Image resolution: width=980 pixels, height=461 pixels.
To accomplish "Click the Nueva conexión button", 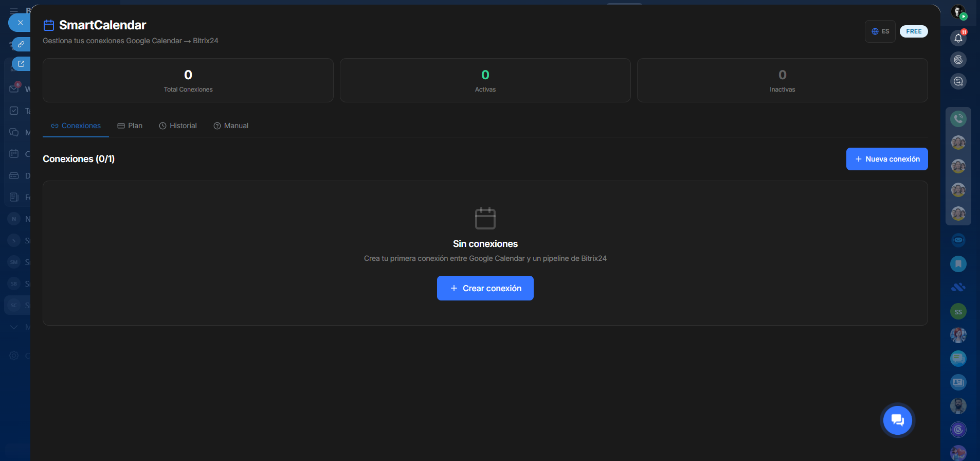I will tap(886, 159).
